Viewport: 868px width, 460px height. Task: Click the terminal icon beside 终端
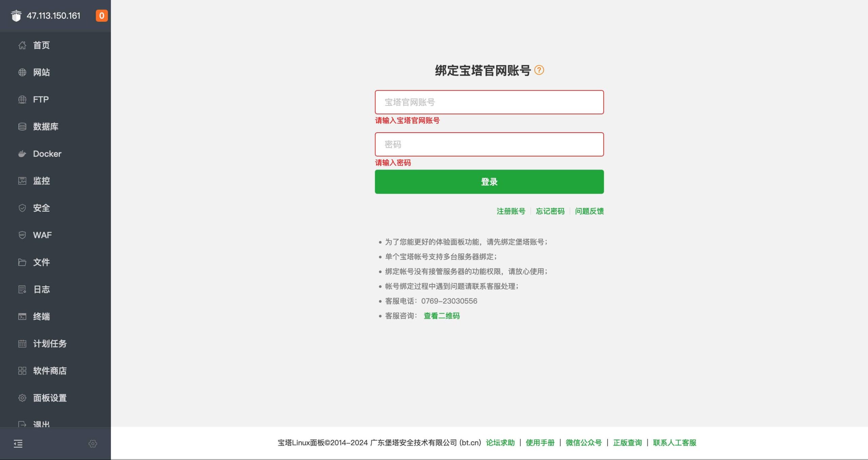(22, 317)
